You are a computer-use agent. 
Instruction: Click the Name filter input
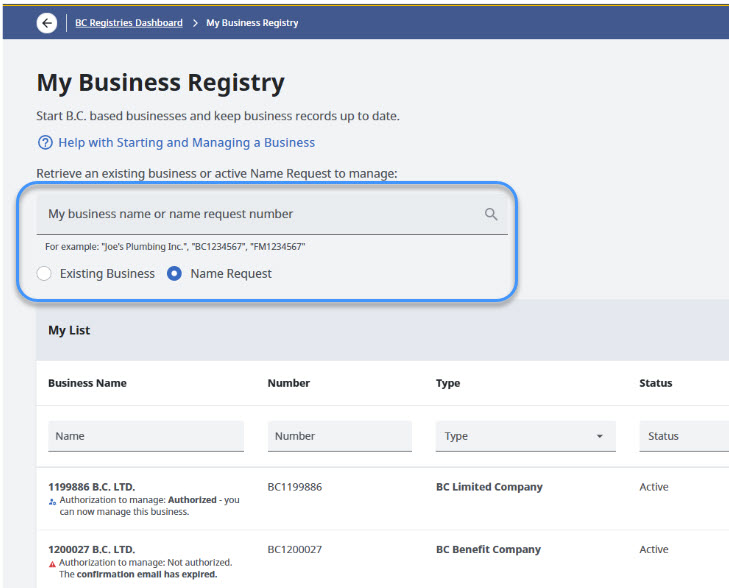click(145, 436)
